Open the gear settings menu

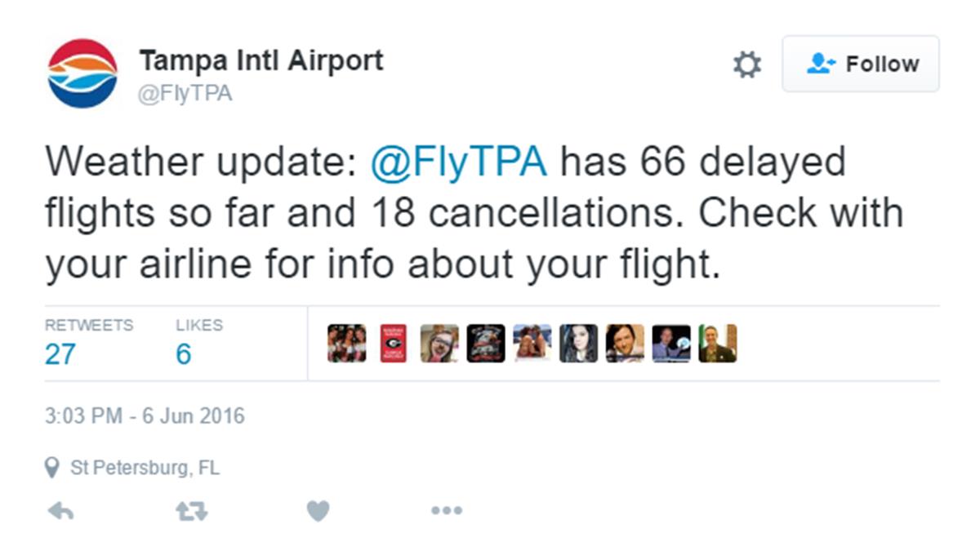click(x=746, y=64)
